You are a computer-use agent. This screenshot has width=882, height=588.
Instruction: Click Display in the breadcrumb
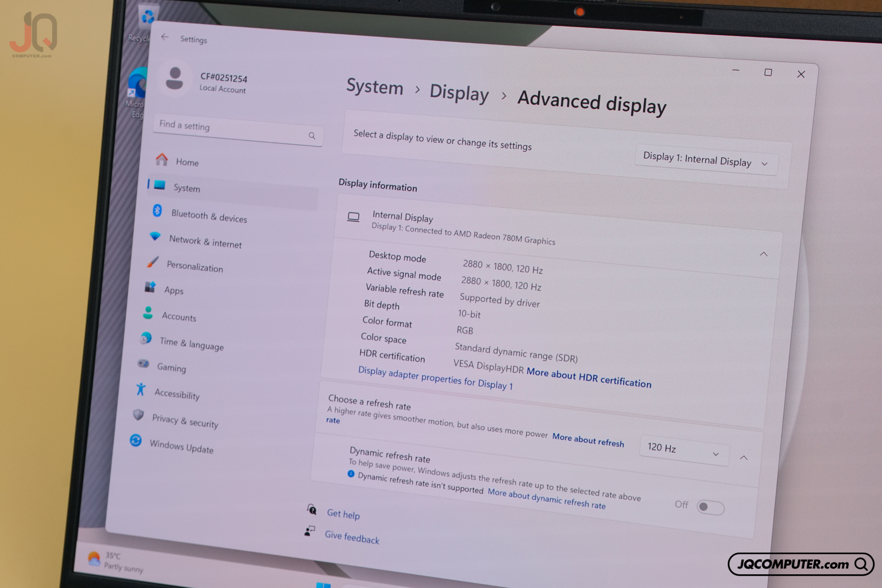460,93
